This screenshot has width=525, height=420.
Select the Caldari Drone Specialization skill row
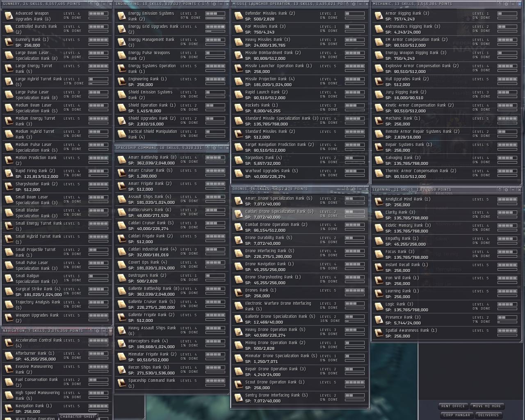click(299, 214)
